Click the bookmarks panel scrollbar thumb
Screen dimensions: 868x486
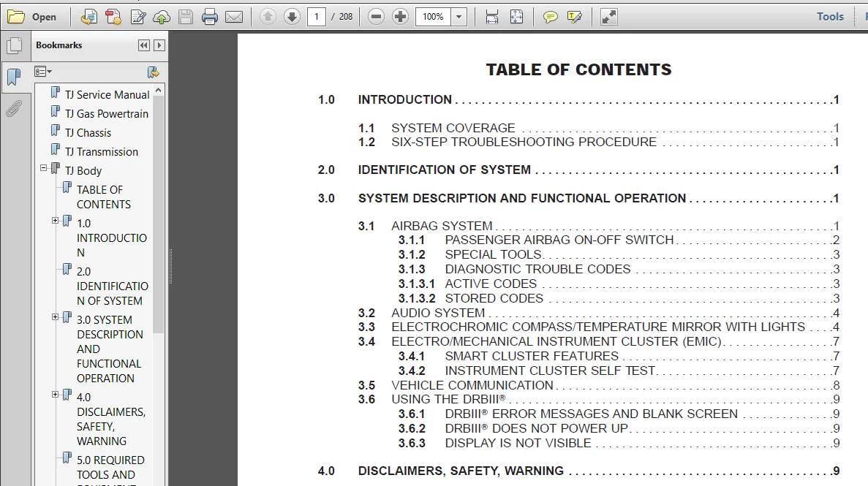tap(159, 215)
